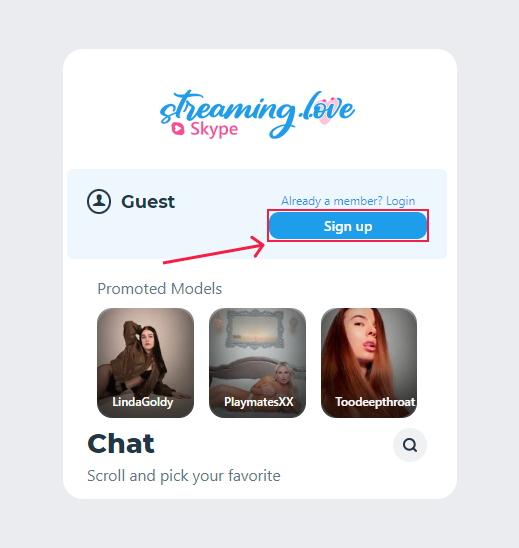Select the PlaymatesXX name caption
This screenshot has height=548, width=519.
[x=259, y=402]
